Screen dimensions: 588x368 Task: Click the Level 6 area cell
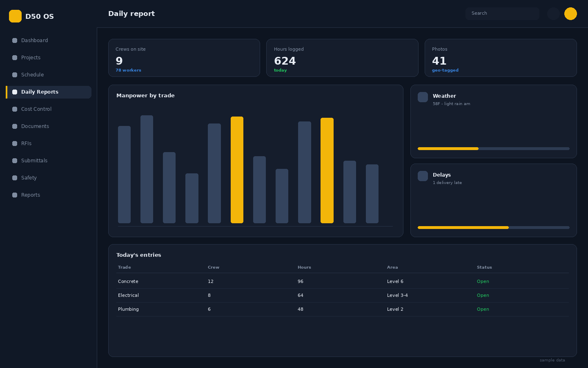click(395, 282)
